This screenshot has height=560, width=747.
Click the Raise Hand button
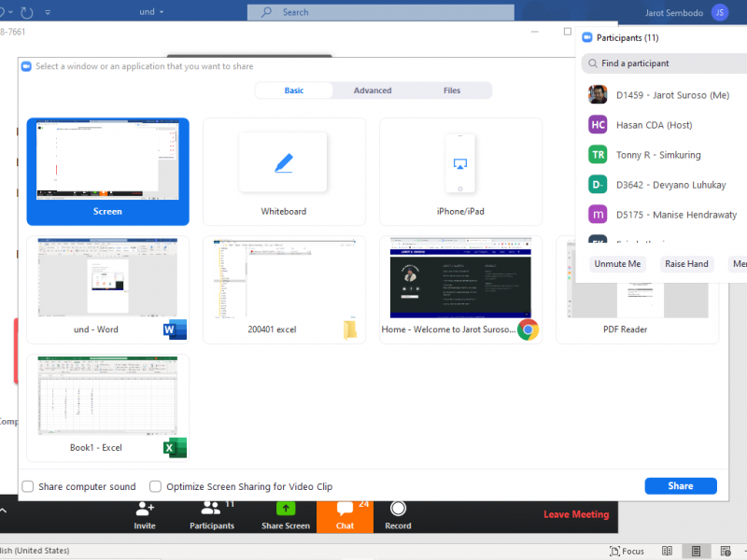(686, 264)
